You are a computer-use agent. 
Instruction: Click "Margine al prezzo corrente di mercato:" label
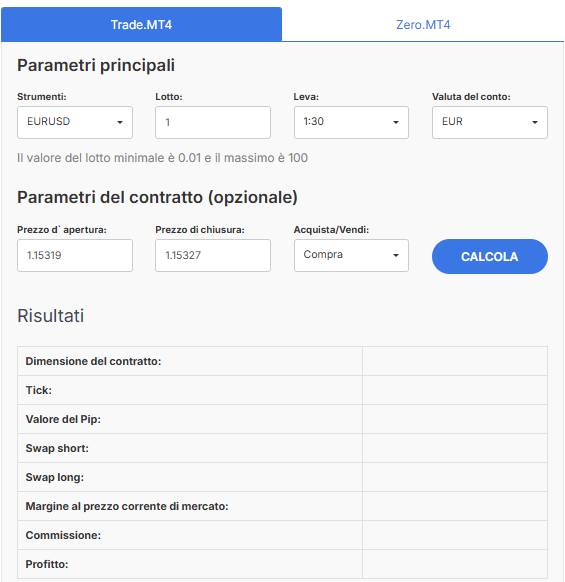(x=127, y=506)
